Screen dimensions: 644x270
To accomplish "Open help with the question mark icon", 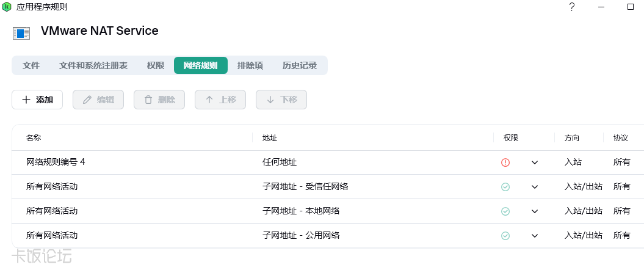I will [572, 7].
